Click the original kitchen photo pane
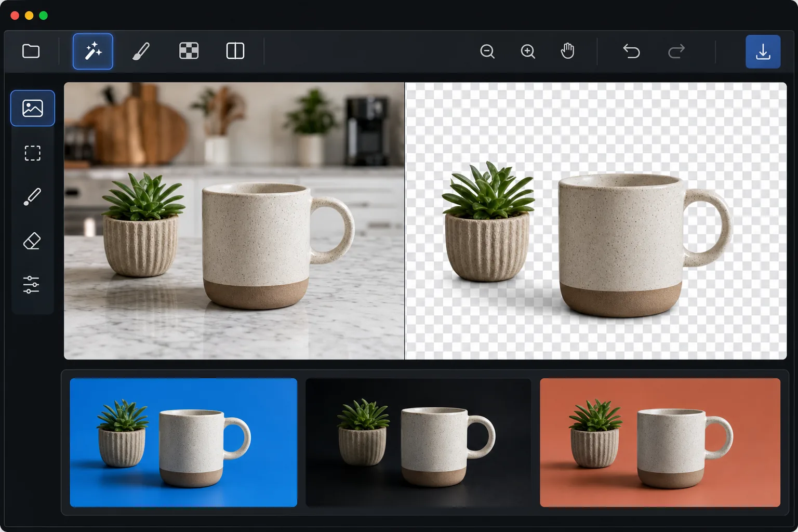The height and width of the screenshot is (532, 798). (x=234, y=221)
